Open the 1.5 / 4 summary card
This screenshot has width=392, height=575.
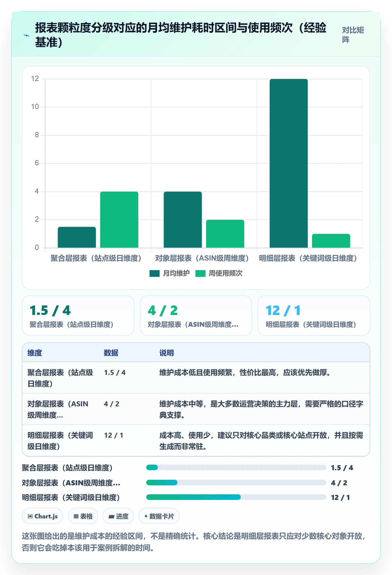(78, 316)
